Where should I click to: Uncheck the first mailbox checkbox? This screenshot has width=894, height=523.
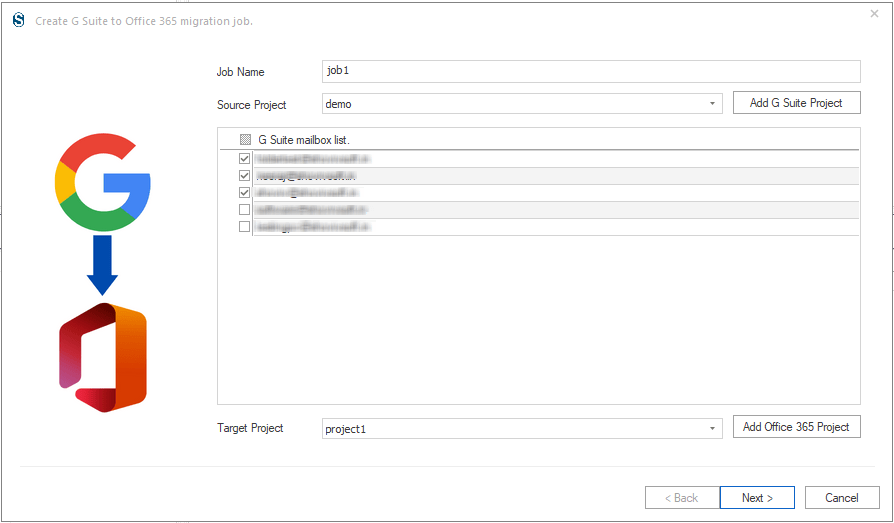245,159
